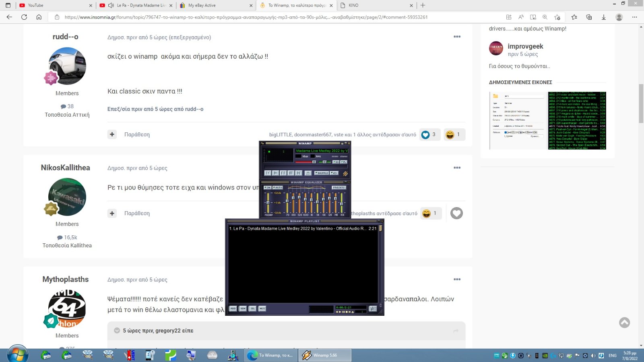Click the equalizer 16K band slider

(x=341, y=203)
